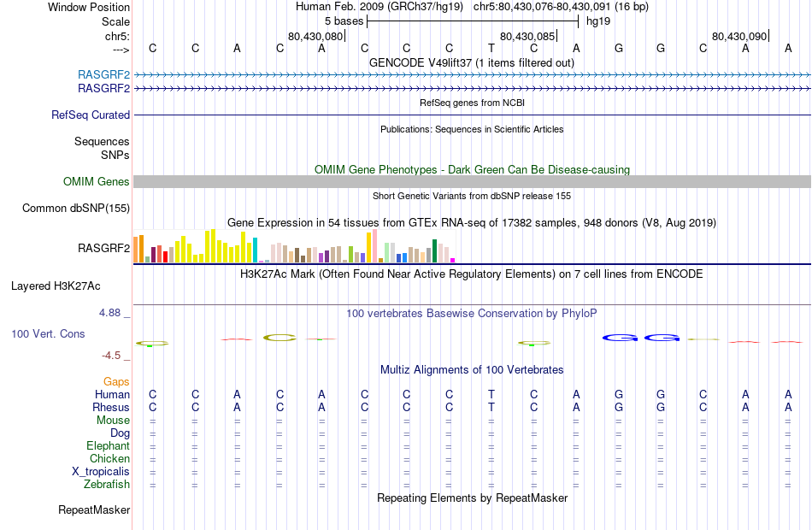Click the X_tropicalis species label
This screenshot has width=812, height=530.
pyautogui.click(x=101, y=472)
